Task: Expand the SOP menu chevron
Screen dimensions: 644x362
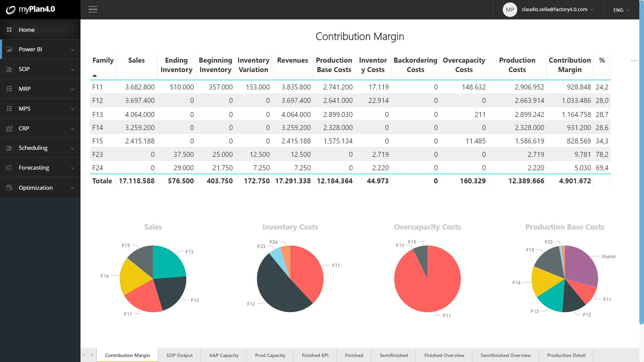Action: point(73,69)
